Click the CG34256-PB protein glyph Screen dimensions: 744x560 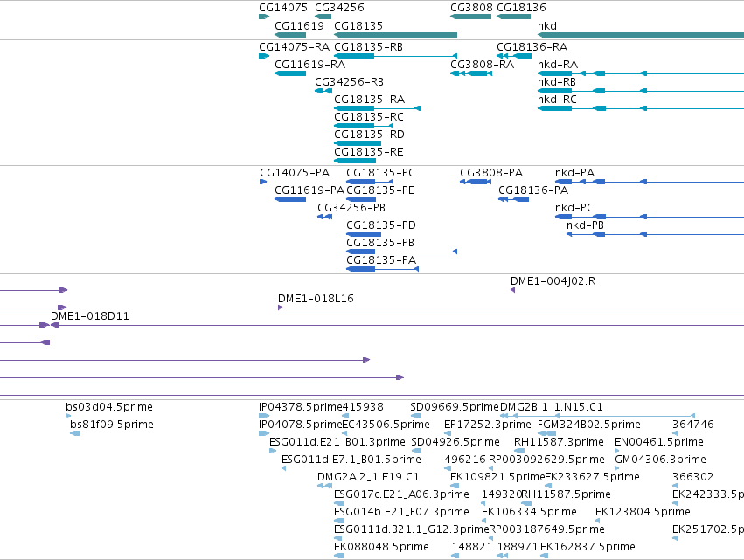coord(325,217)
